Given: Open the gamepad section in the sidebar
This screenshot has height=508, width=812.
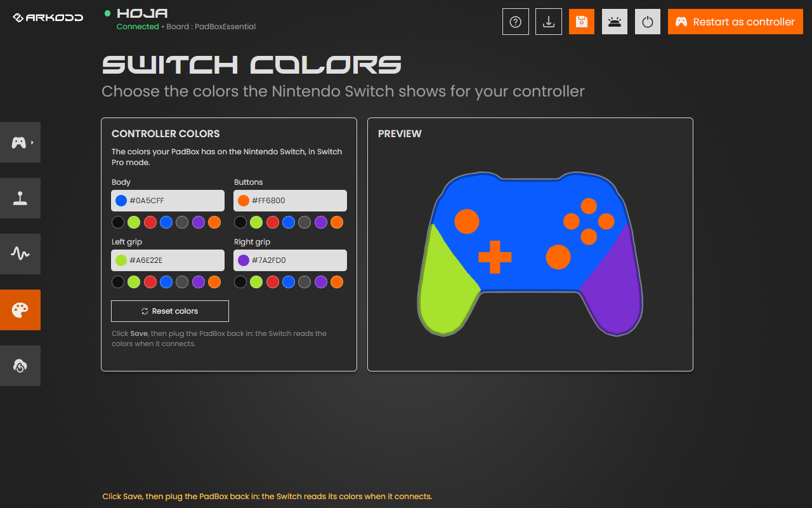Looking at the screenshot, I should click(x=20, y=142).
